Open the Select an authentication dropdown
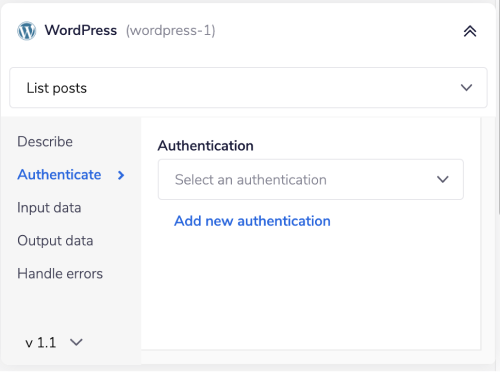This screenshot has width=500, height=372. 311,180
